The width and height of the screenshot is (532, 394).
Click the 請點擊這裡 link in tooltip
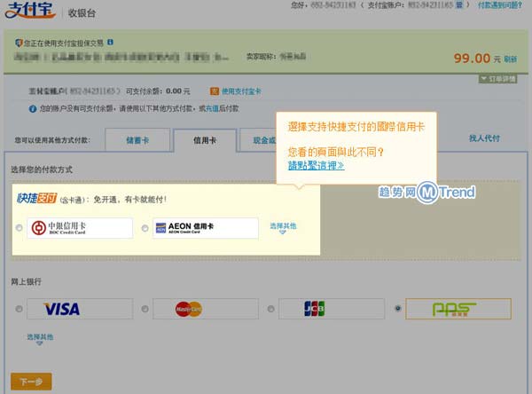tap(316, 165)
